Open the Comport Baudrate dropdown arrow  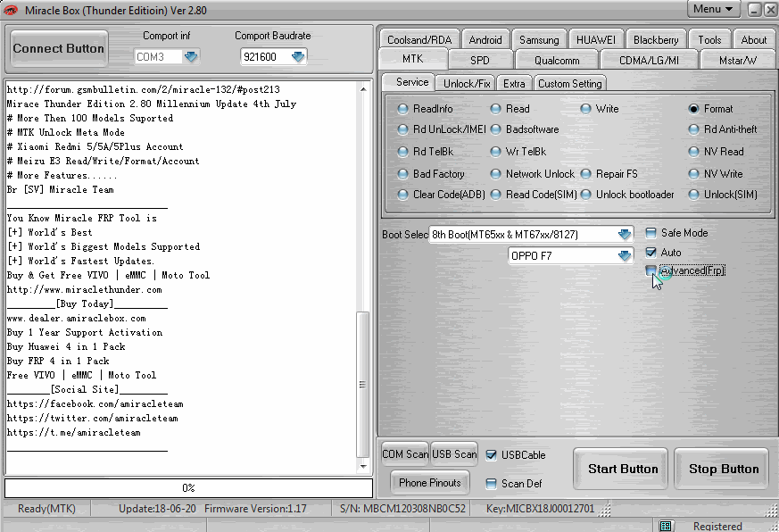click(298, 56)
